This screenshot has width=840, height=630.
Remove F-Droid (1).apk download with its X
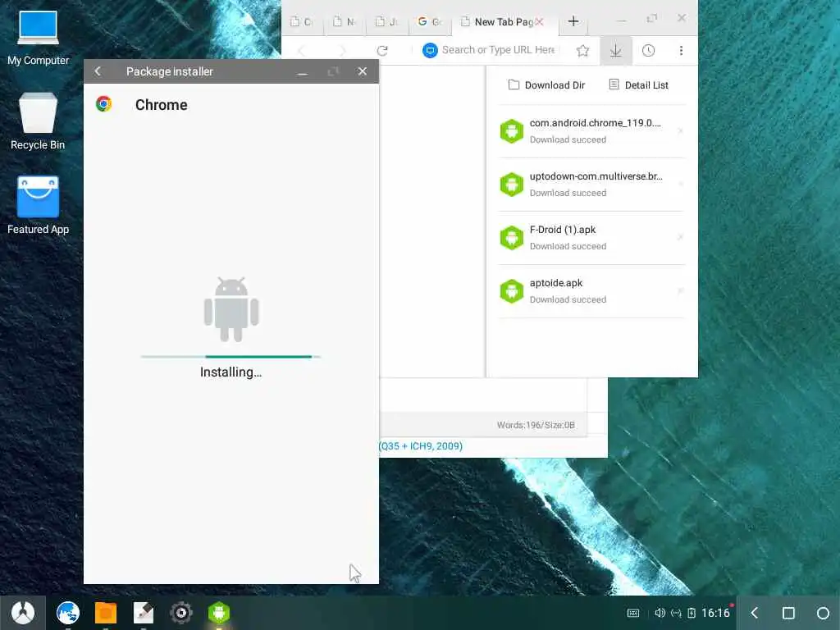(x=680, y=237)
